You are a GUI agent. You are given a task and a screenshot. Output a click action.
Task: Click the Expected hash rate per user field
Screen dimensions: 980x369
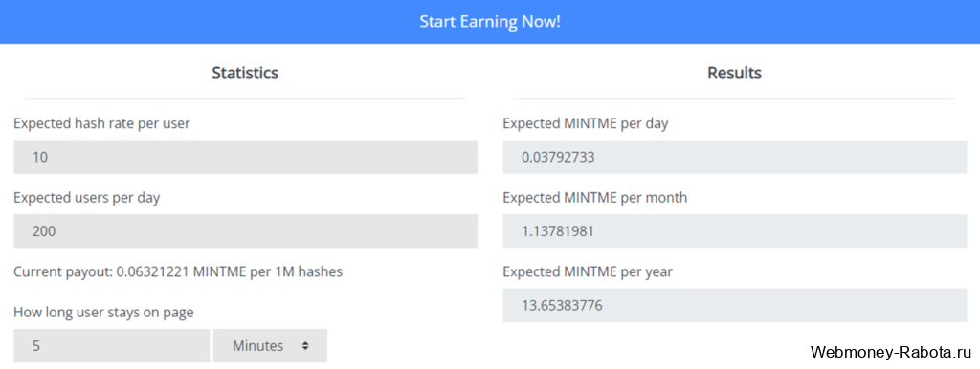click(x=246, y=158)
